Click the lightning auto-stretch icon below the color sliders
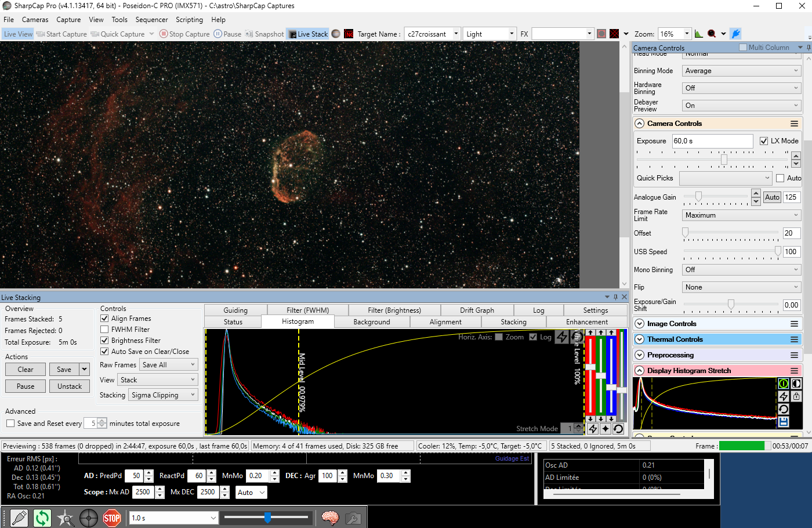 click(593, 429)
